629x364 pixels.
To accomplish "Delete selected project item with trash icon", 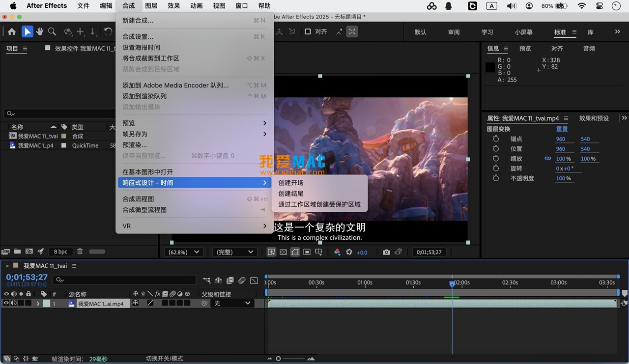I will coord(80,252).
